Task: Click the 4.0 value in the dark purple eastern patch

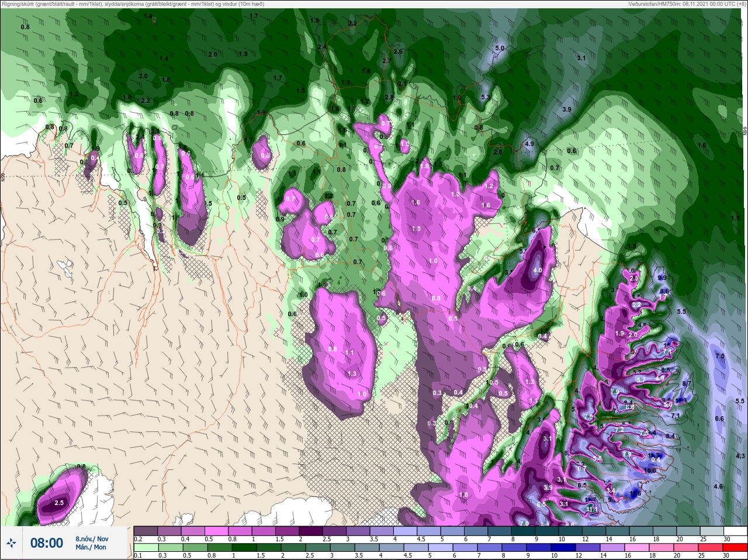Action: [x=537, y=271]
